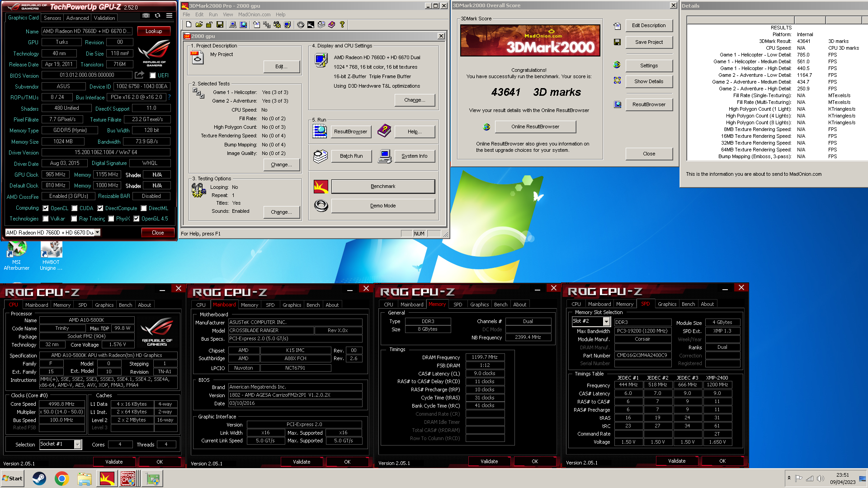868x488 pixels.
Task: Click Change button under Selected Tests
Action: pyautogui.click(x=282, y=164)
